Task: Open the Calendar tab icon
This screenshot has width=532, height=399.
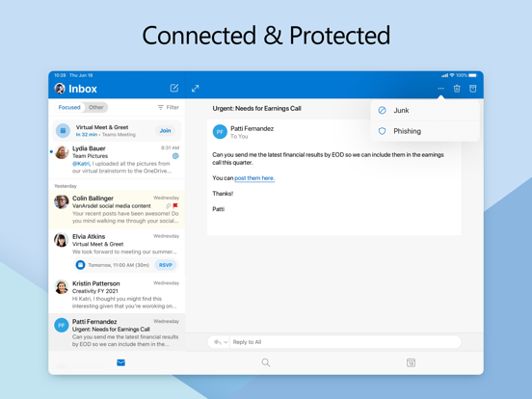Action: [x=411, y=362]
